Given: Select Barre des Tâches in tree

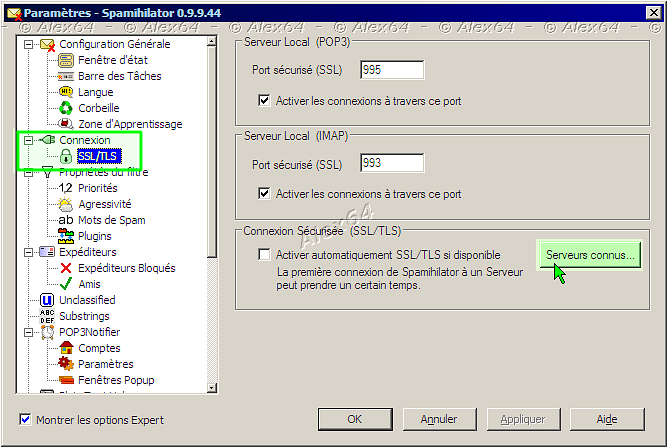Looking at the screenshot, I should click(120, 76).
